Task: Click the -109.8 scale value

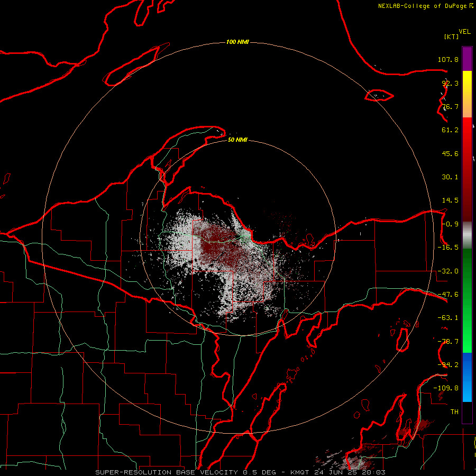Action: pos(446,388)
